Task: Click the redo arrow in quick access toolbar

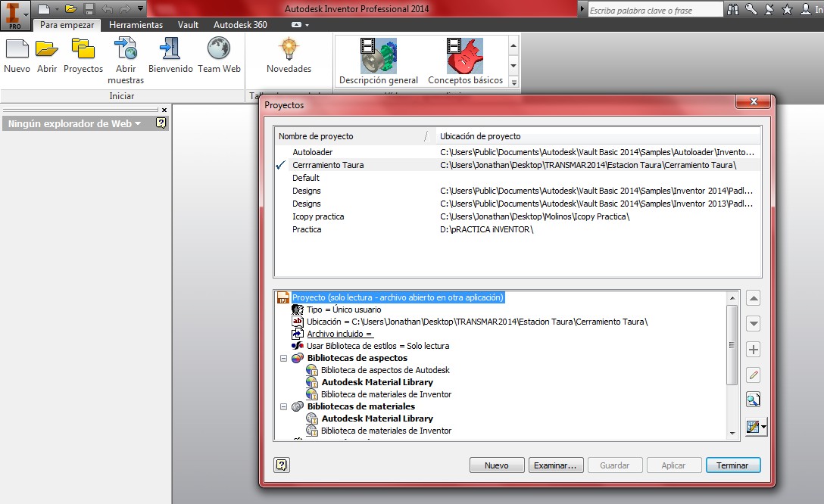Action: point(124,9)
